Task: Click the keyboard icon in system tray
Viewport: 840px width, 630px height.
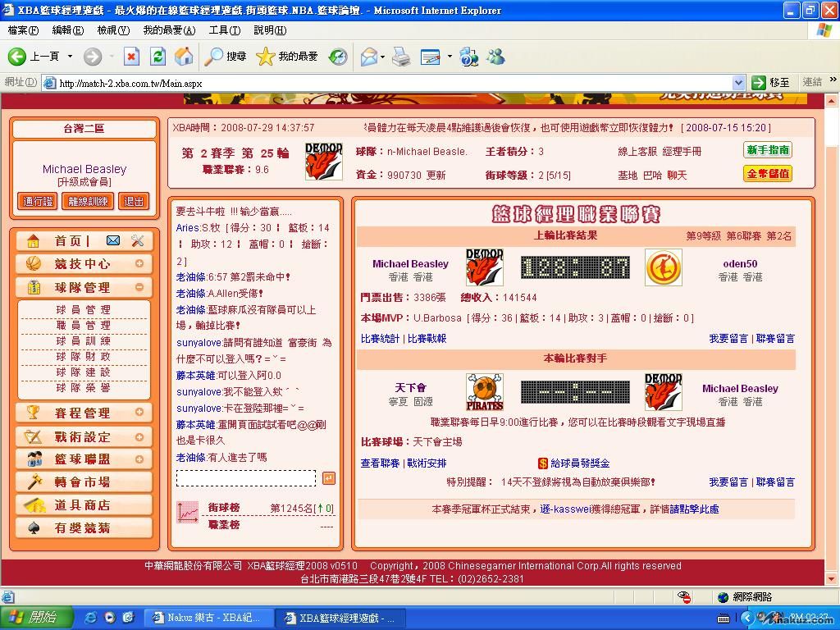Action: (x=724, y=619)
